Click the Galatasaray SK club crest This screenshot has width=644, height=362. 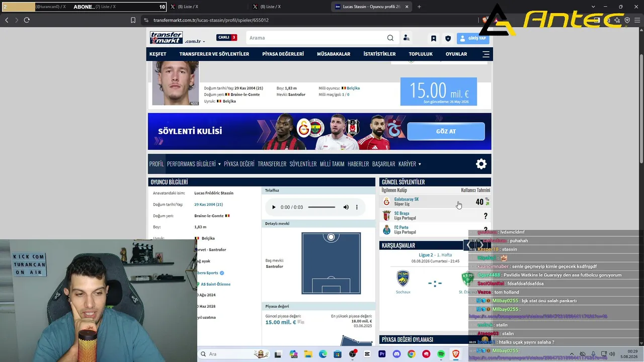[386, 202]
